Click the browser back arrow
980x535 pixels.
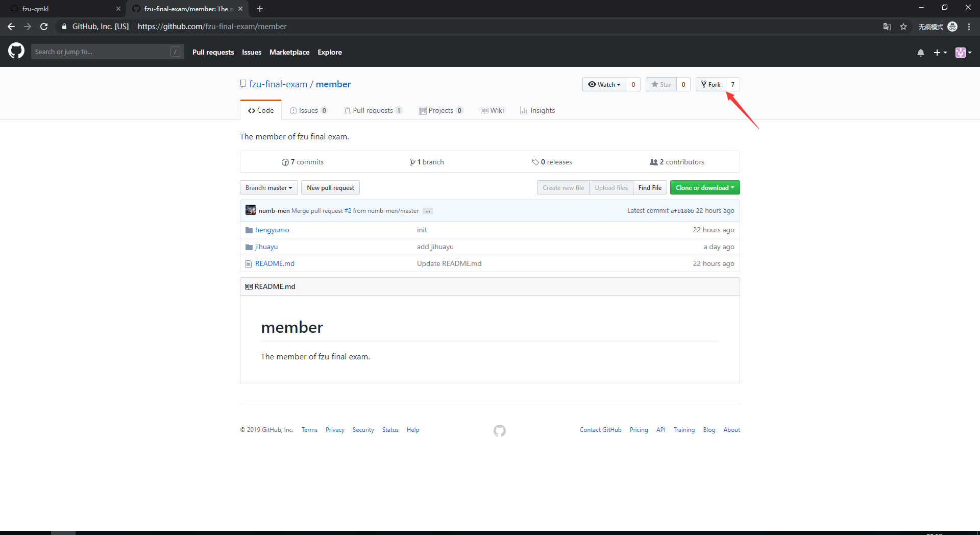point(11,27)
